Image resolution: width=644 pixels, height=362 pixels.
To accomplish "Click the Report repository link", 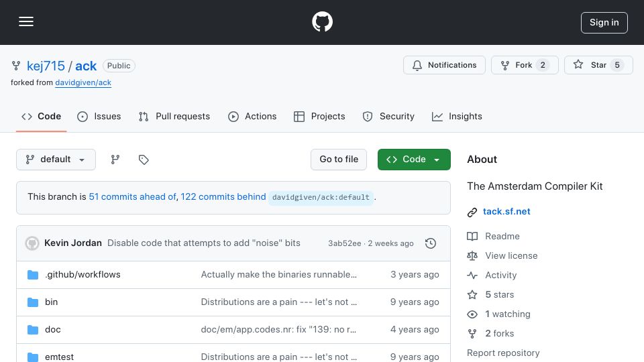I will click(503, 353).
